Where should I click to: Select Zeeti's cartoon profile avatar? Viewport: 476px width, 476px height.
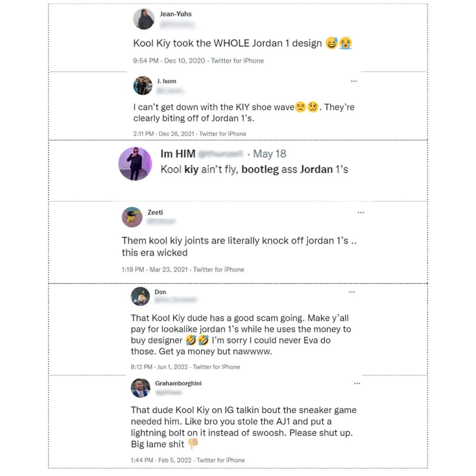pos(132,217)
